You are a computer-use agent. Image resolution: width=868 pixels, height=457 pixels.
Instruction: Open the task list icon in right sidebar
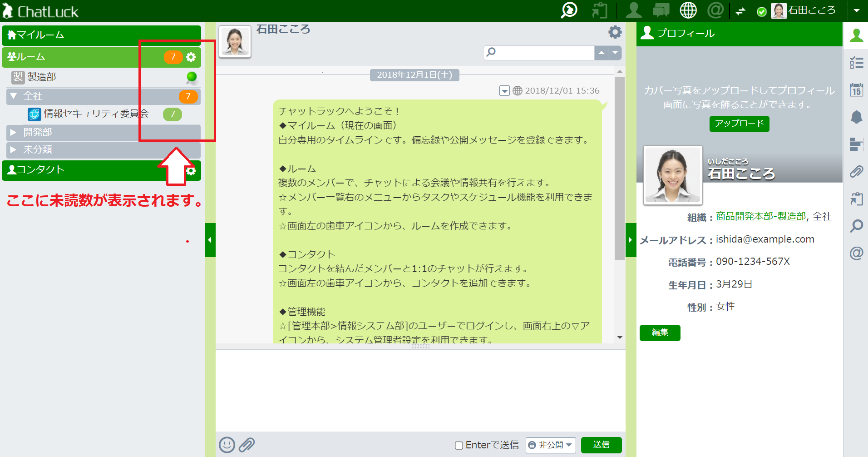click(856, 63)
